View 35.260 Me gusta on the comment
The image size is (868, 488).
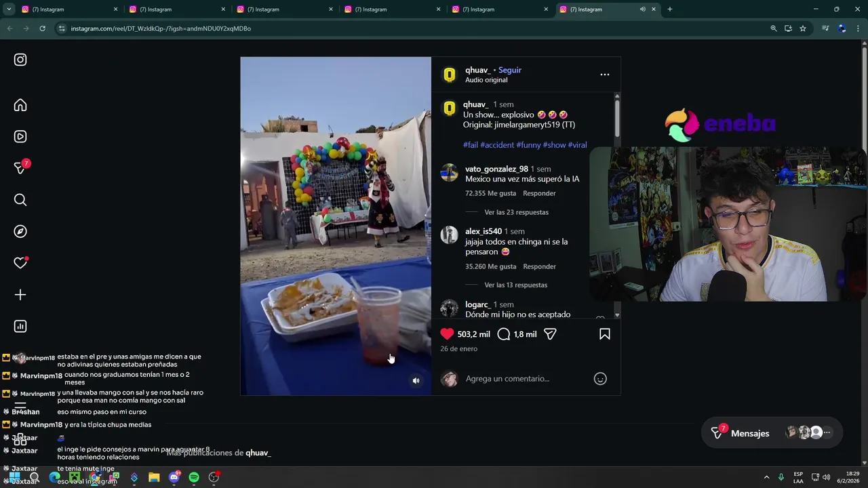pos(490,266)
